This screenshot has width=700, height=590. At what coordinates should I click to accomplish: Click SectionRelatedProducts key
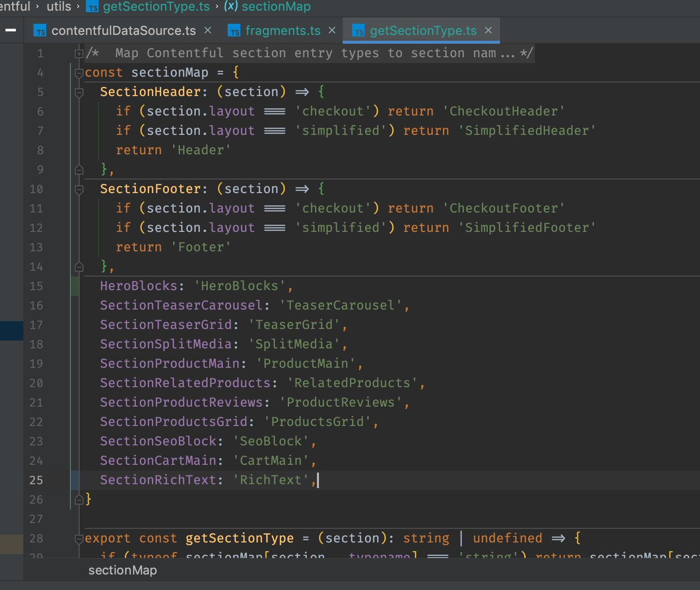[185, 383]
